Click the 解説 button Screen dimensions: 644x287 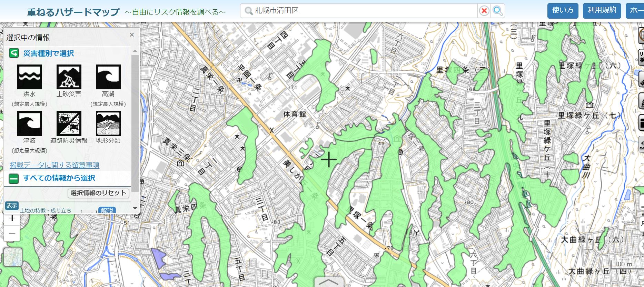[107, 210]
